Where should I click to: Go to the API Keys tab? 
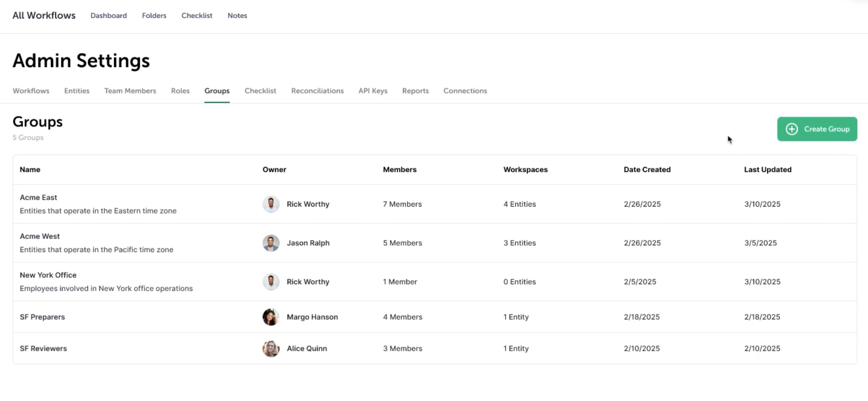click(x=373, y=91)
